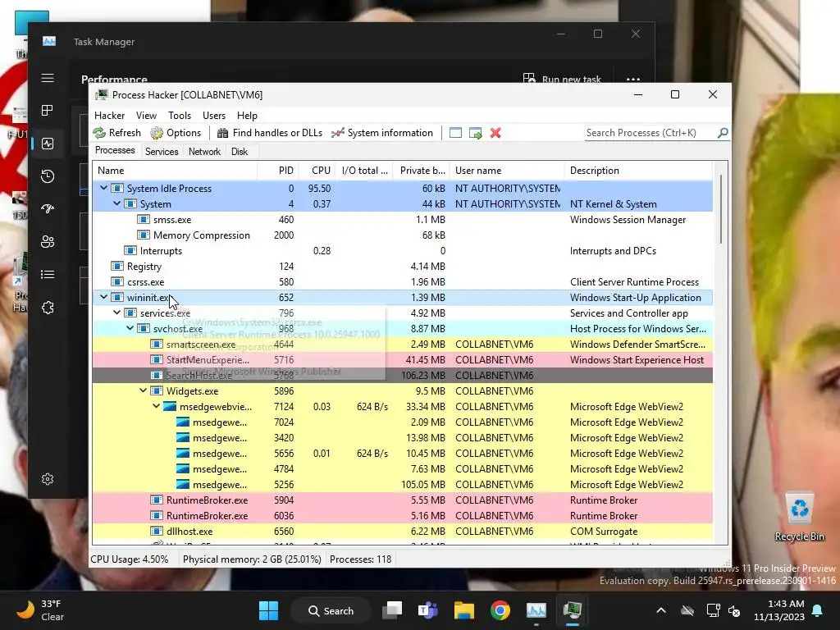840x630 pixels.
Task: Open Task Manager Settings gear
Action: pyautogui.click(x=48, y=479)
